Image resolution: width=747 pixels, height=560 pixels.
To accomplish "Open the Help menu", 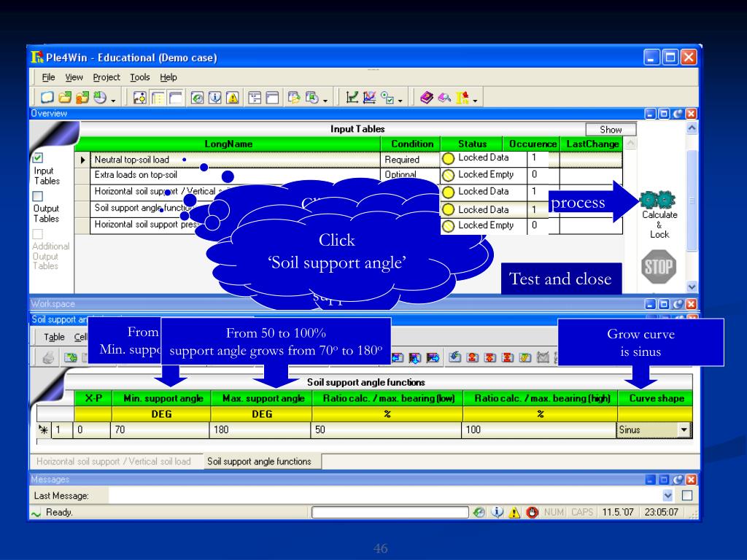I will (x=169, y=77).
